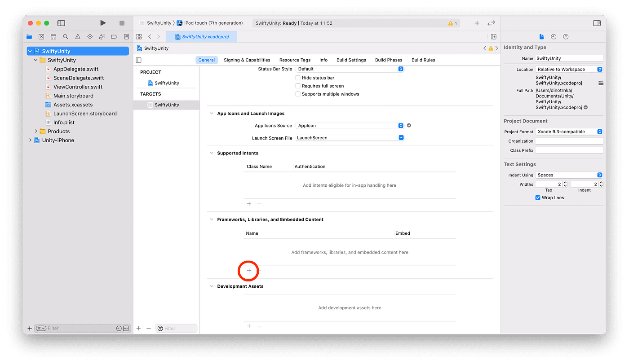Open the Issue navigator warning triangle
The width and height of the screenshot is (629, 364).
(x=78, y=37)
